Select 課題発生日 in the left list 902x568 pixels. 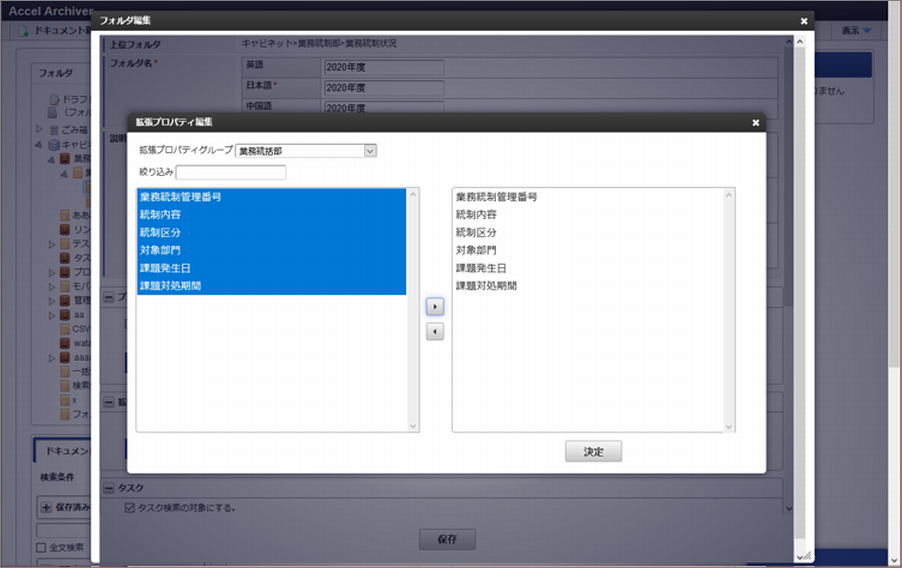[x=272, y=268]
